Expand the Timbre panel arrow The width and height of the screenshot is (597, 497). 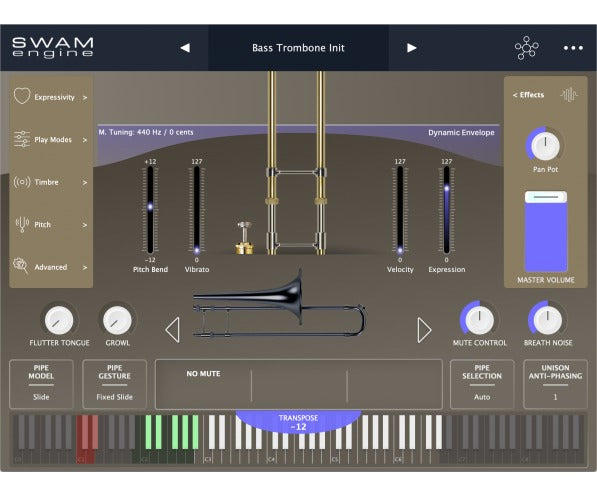tap(85, 183)
